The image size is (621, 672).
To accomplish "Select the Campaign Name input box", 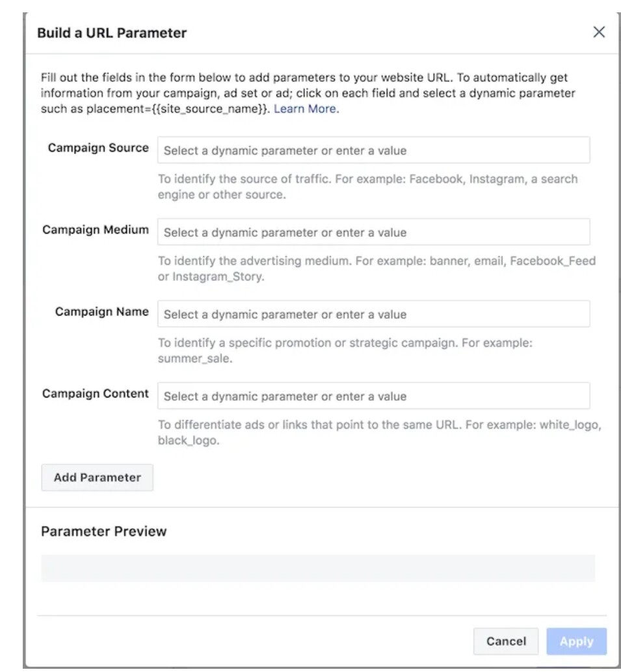I will pos(373,314).
